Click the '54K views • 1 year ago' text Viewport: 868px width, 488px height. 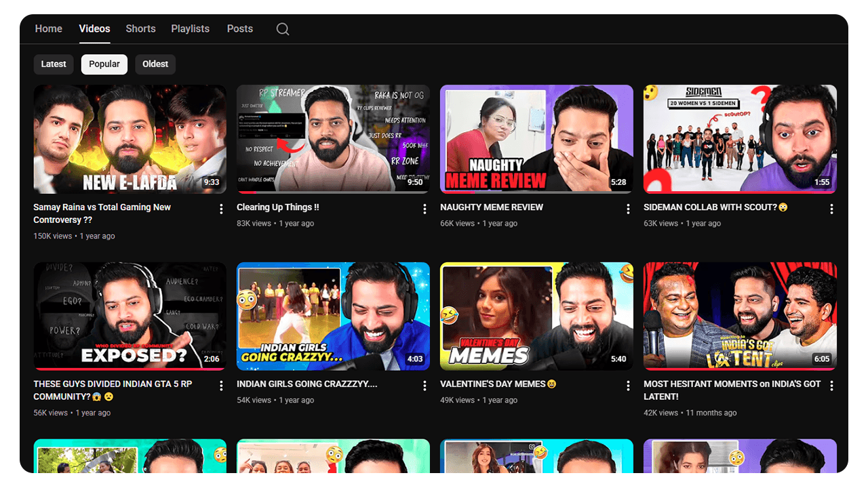click(x=275, y=401)
